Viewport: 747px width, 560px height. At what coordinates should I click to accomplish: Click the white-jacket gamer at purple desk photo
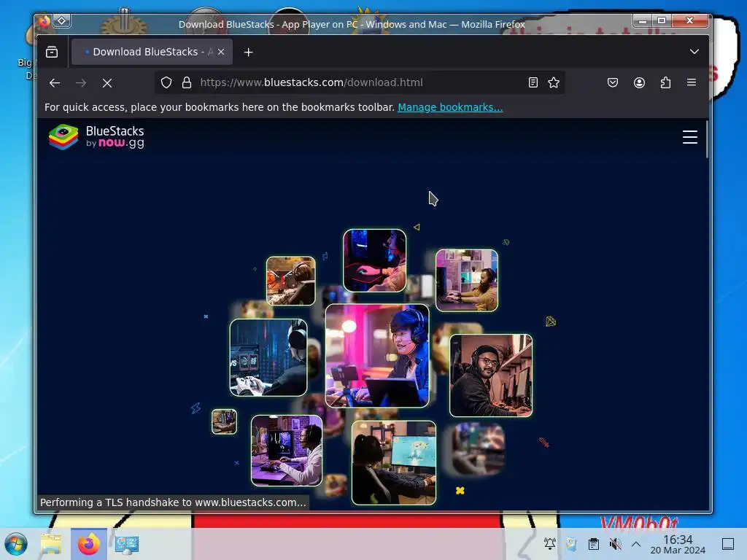tap(286, 451)
